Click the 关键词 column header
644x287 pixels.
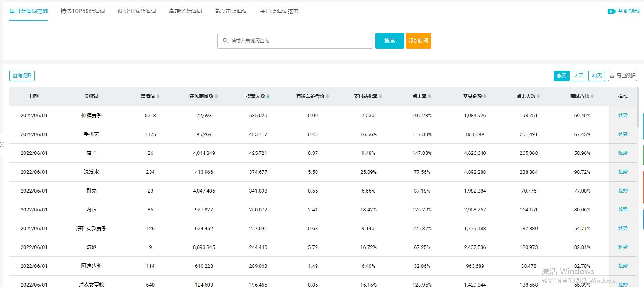91,96
